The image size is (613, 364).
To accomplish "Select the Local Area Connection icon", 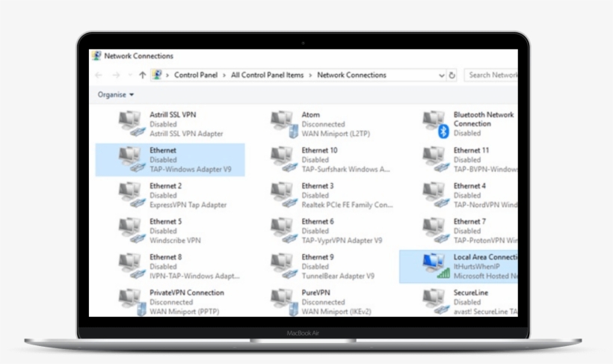I will click(x=436, y=266).
